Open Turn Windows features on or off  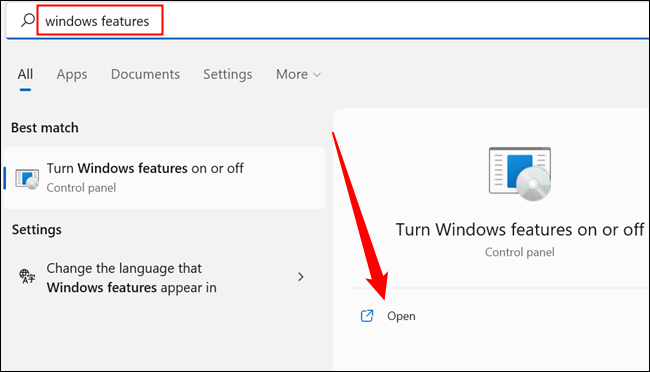[x=164, y=178]
